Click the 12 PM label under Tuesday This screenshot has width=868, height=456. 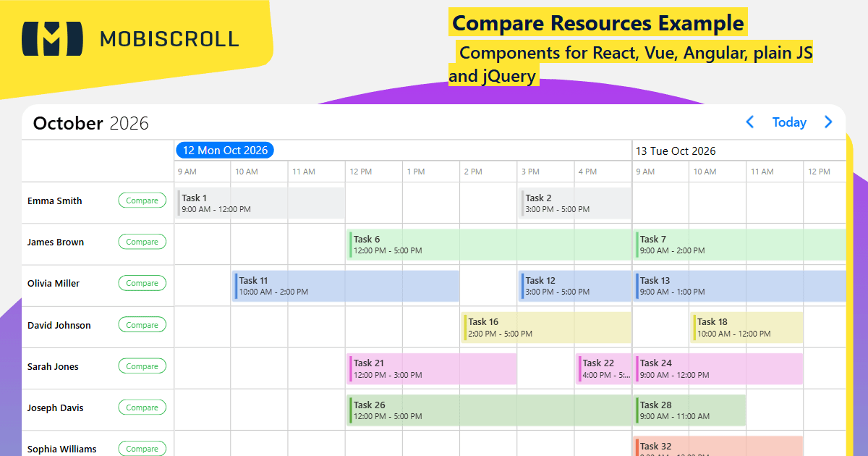(x=820, y=172)
